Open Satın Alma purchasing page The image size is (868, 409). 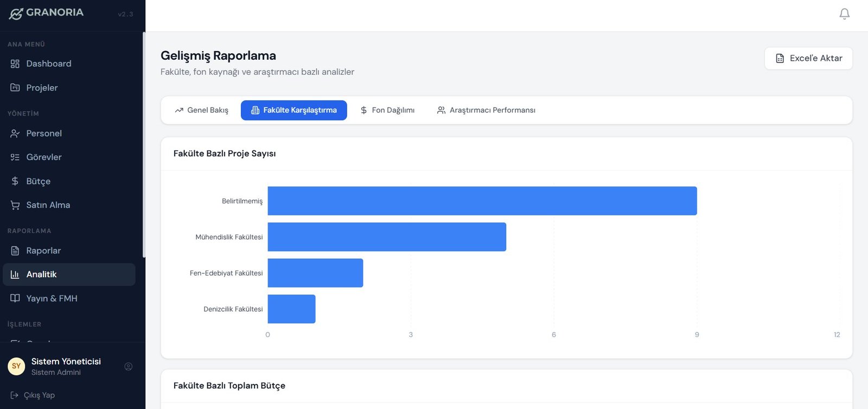48,205
